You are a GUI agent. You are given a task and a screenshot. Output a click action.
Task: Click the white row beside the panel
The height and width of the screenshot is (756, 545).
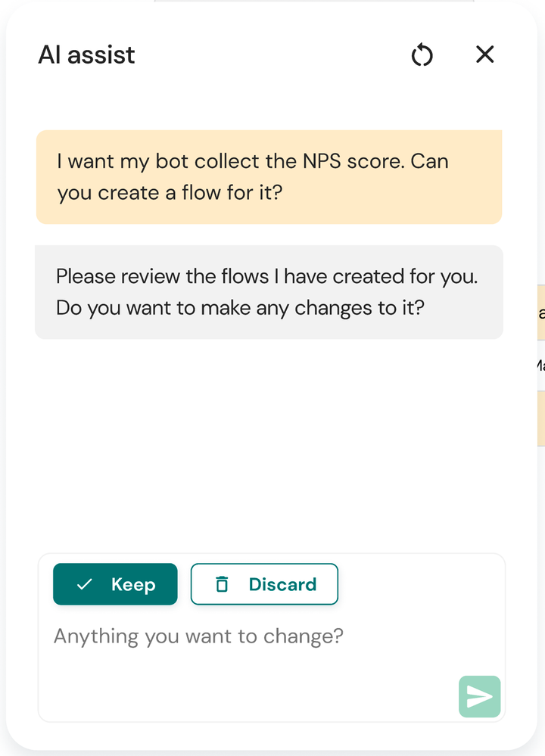tap(541, 366)
